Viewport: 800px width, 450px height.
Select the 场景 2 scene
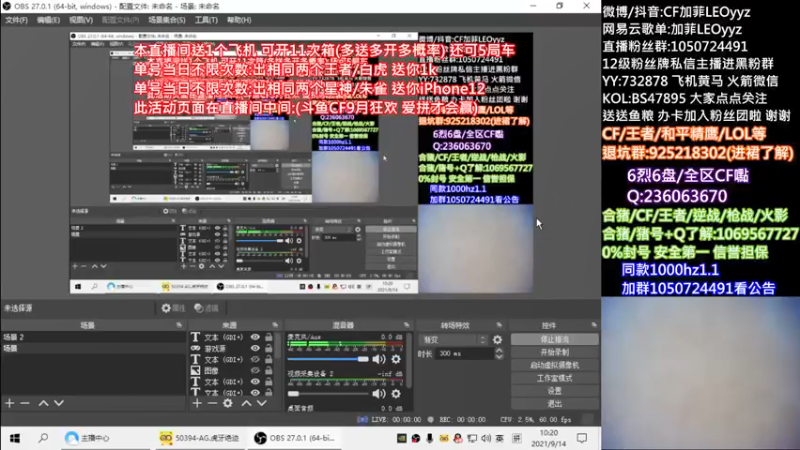coord(93,337)
